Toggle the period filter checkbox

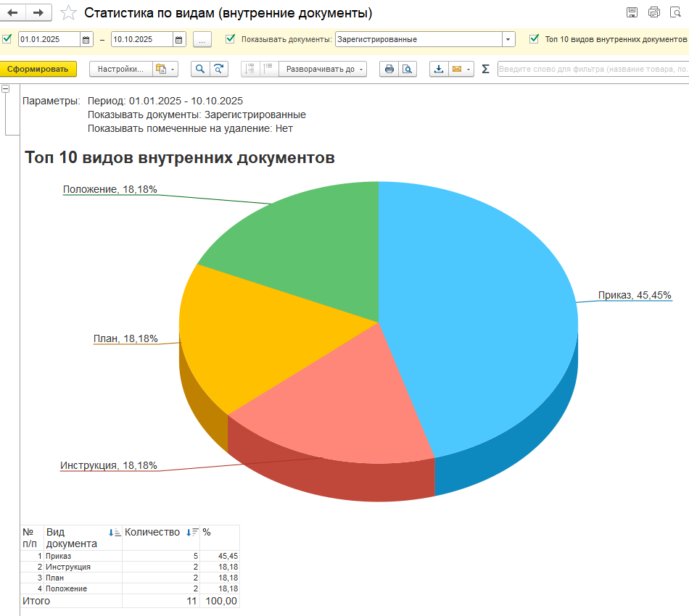tap(7, 39)
